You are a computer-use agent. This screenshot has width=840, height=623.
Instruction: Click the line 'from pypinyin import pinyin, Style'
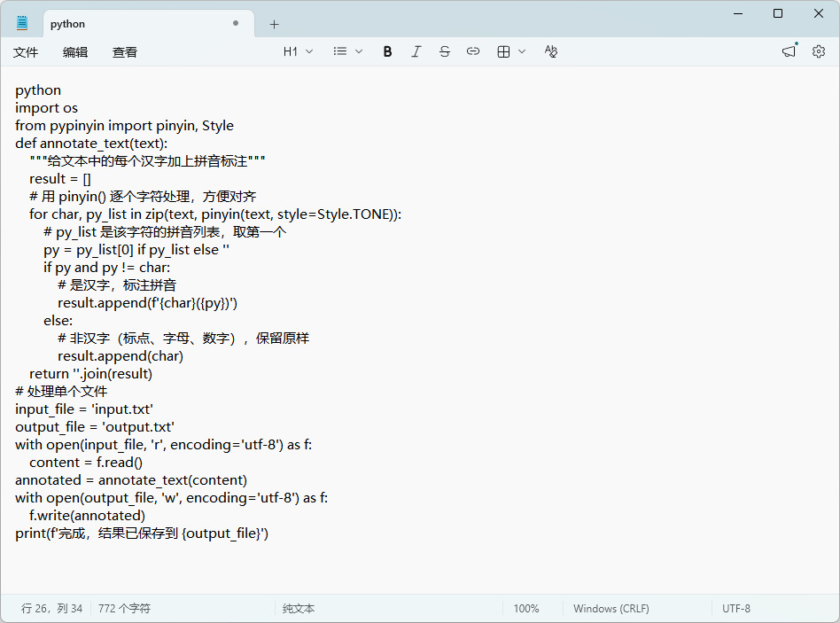124,125
